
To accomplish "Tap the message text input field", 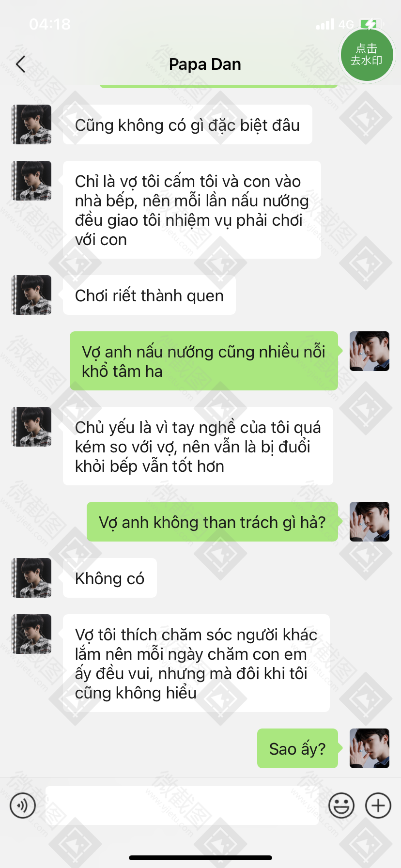I will click(182, 806).
